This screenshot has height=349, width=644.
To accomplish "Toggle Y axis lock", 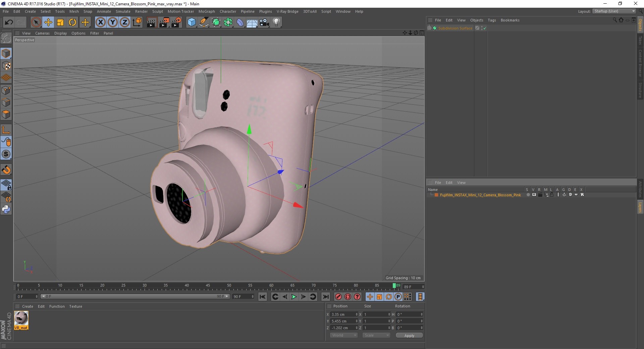I will (x=113, y=22).
